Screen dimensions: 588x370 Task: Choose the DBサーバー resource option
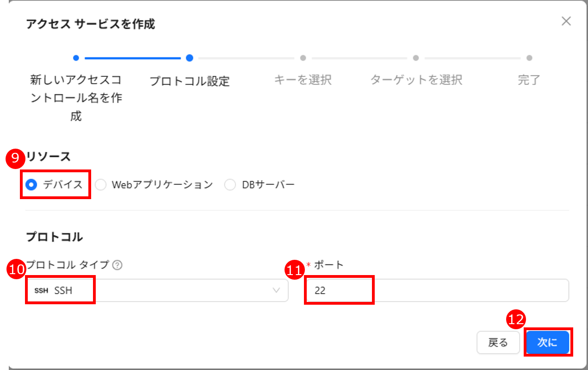tap(230, 185)
